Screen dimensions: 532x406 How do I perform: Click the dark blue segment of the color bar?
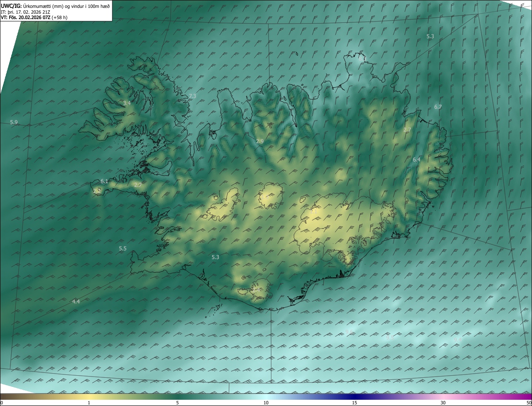pyautogui.click(x=355, y=397)
